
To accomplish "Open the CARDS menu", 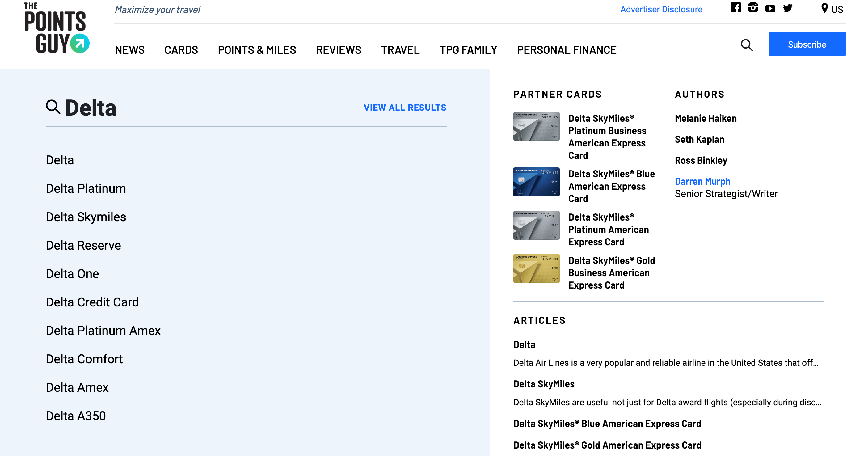I will point(181,50).
